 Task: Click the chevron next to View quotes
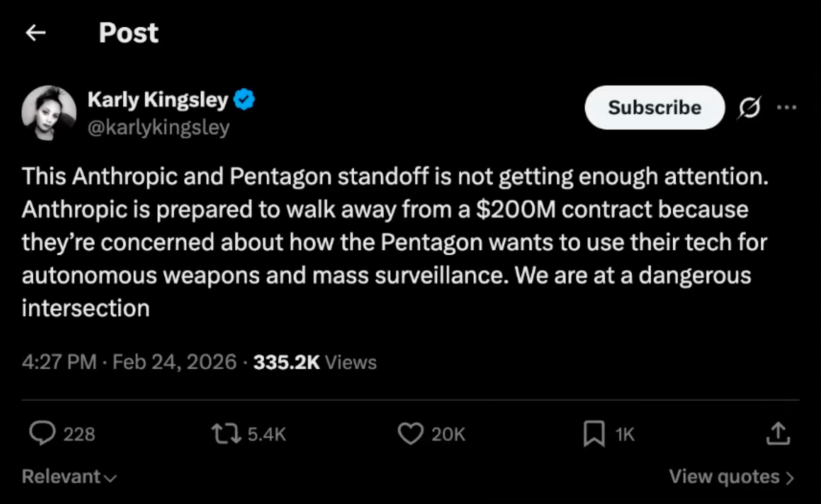coord(790,478)
